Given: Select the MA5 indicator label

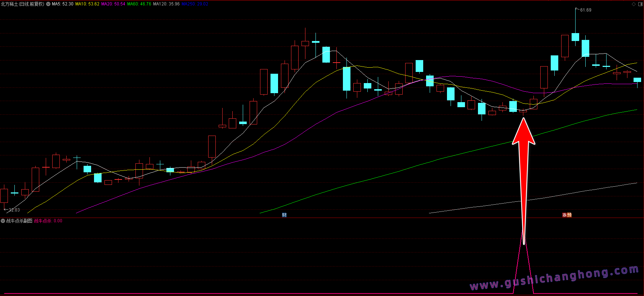Looking at the screenshot, I should coord(63,4).
